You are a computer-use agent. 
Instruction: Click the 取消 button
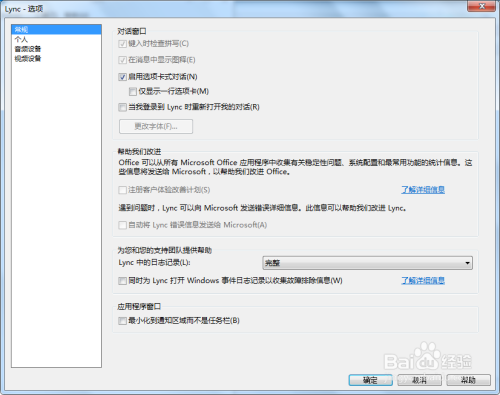(x=419, y=380)
